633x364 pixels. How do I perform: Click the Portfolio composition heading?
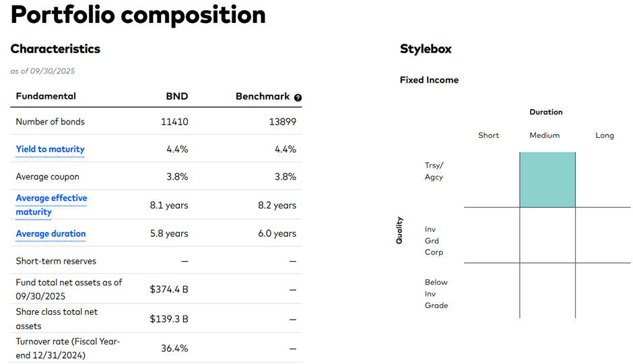point(138,15)
